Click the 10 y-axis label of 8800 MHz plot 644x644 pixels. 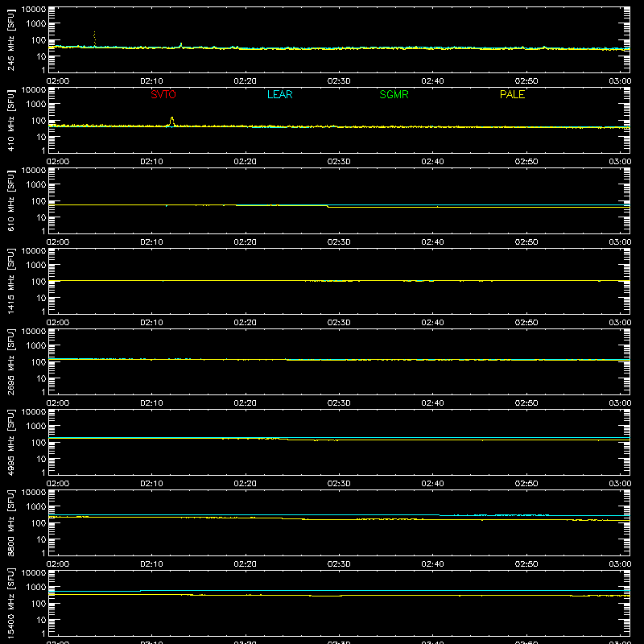[x=41, y=539]
